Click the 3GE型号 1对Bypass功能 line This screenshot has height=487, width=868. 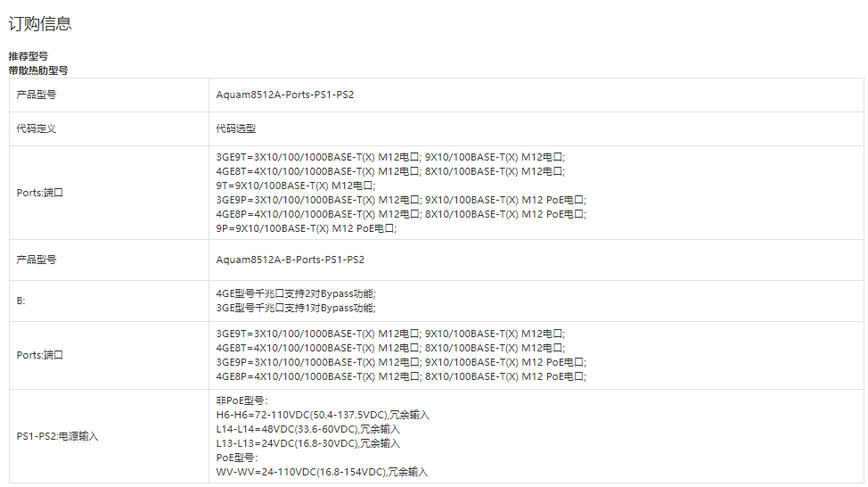(x=296, y=308)
